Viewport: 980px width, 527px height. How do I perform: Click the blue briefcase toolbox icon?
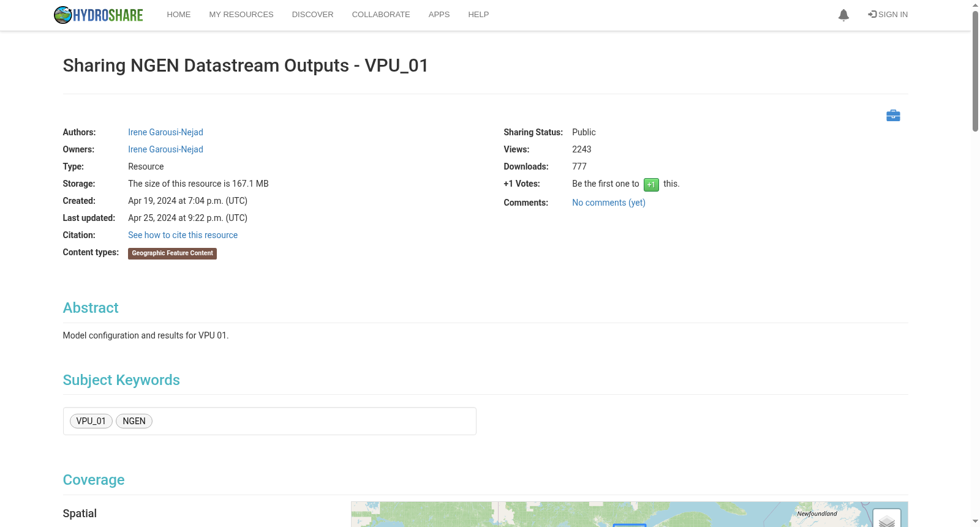tap(893, 116)
